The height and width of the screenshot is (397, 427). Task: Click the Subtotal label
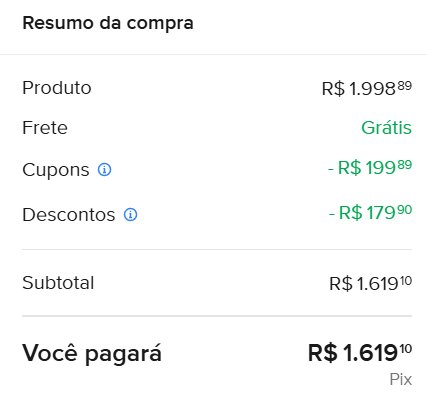(x=58, y=283)
